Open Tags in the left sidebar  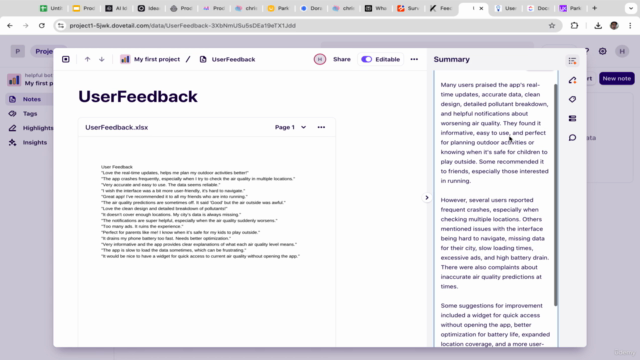point(29,113)
